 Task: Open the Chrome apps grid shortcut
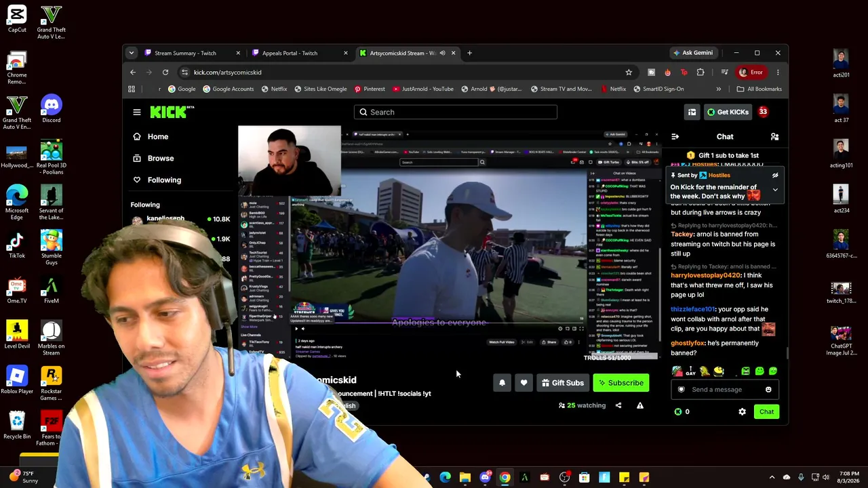click(x=132, y=89)
